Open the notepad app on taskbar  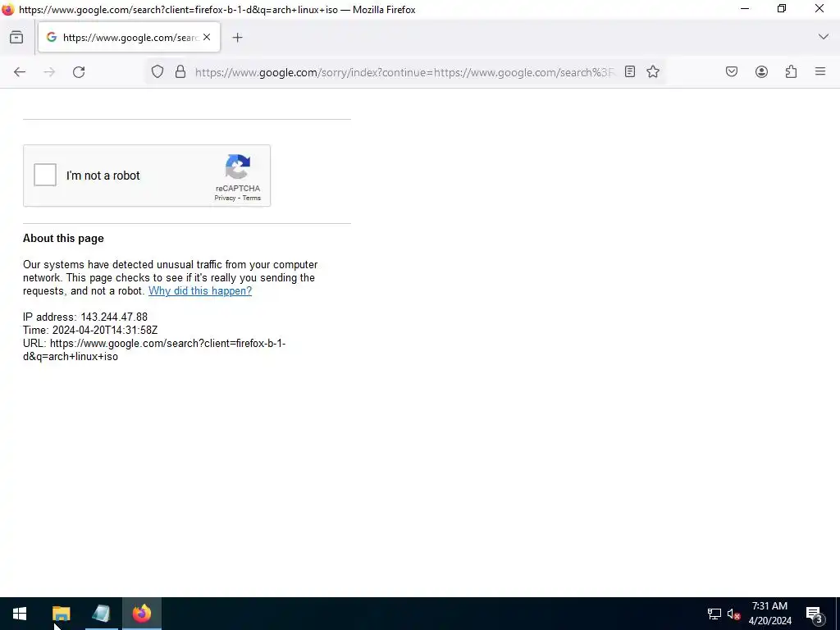[101, 614]
